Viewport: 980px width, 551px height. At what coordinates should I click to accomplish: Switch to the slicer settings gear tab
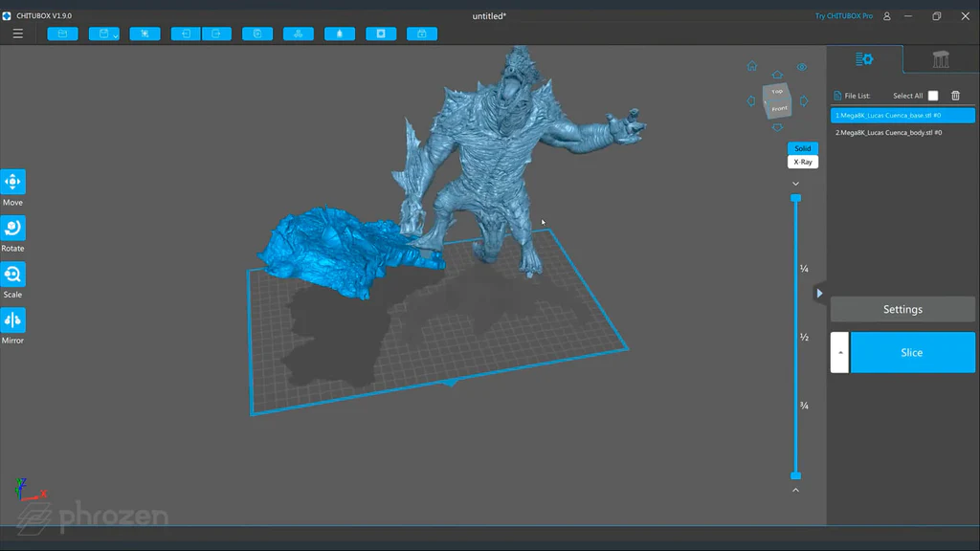862,58
